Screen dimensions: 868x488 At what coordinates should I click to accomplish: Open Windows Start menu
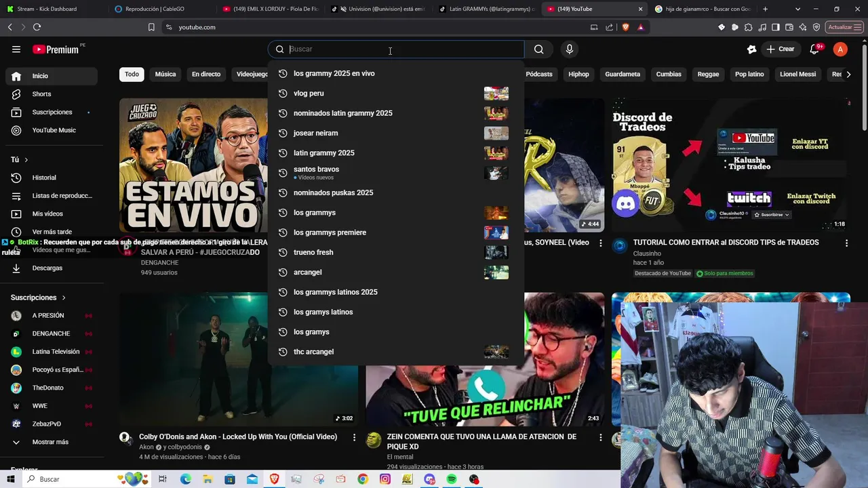(11, 479)
